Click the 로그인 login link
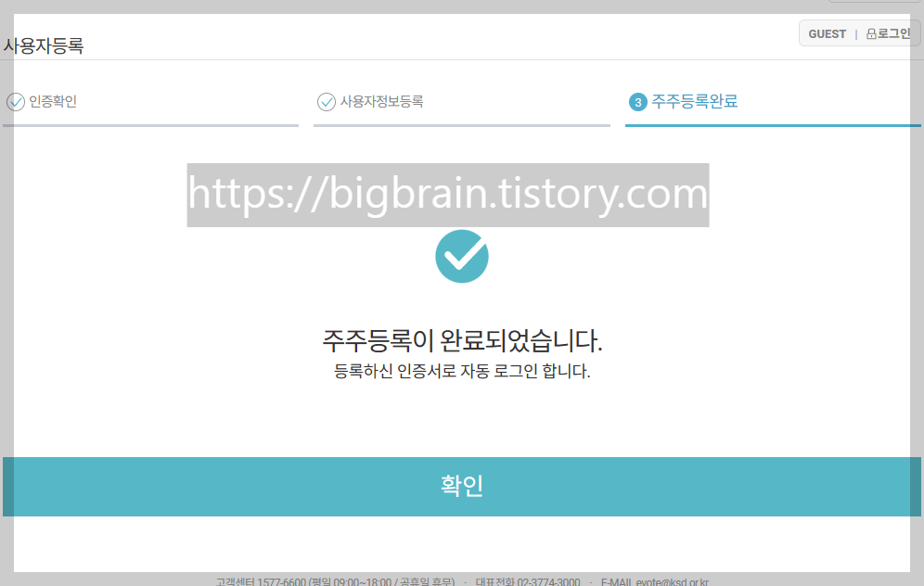 tap(894, 33)
